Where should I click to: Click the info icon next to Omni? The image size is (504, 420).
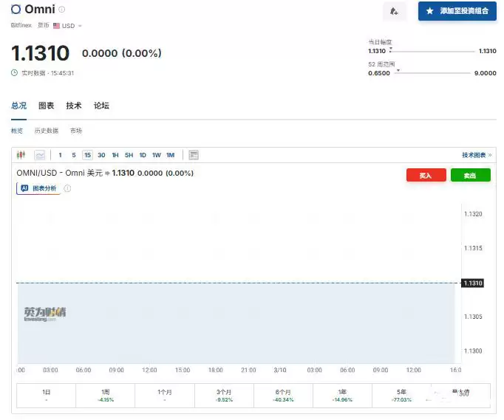click(x=62, y=10)
